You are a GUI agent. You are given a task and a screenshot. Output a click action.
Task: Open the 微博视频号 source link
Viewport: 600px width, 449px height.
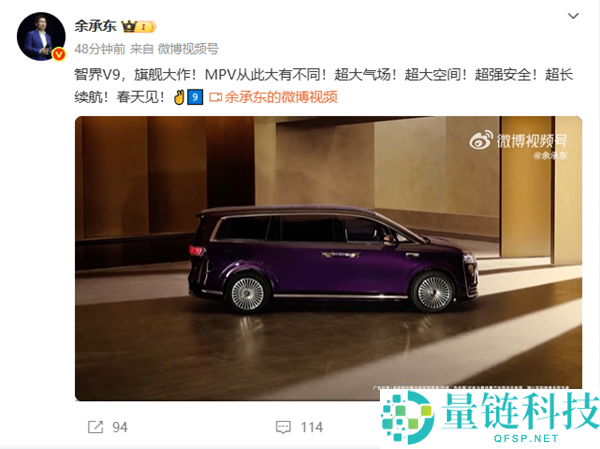click(x=188, y=49)
